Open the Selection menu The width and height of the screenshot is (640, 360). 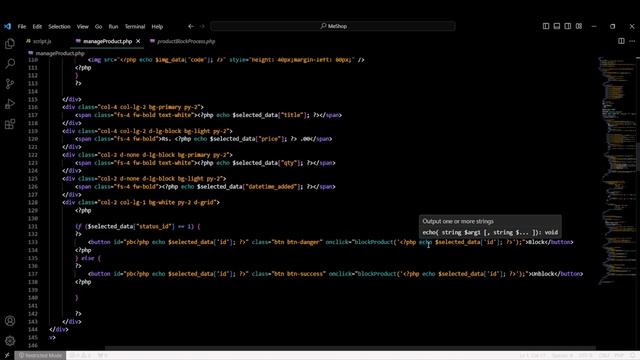click(59, 27)
